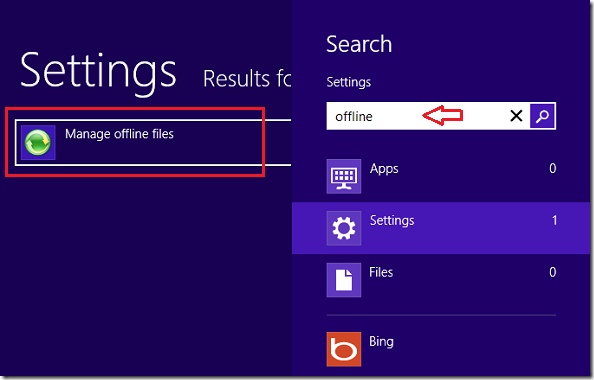Click the magnifier search button
594x380 pixels.
click(542, 116)
